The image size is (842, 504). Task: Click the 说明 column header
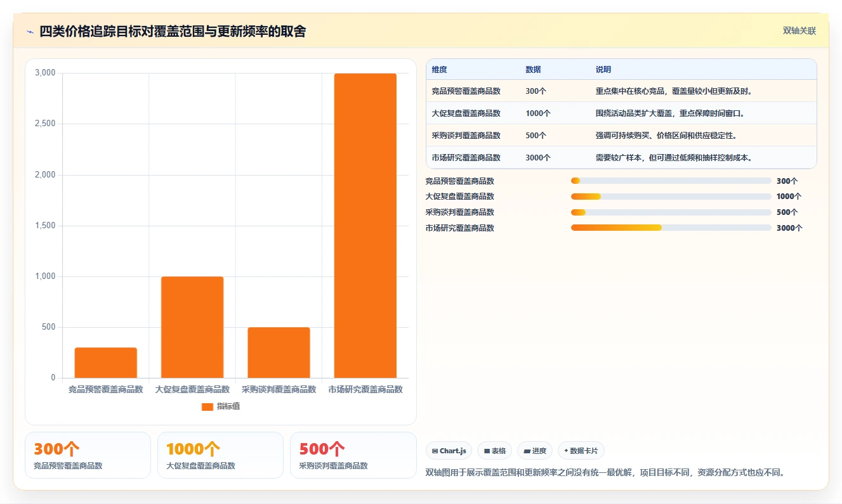point(603,70)
